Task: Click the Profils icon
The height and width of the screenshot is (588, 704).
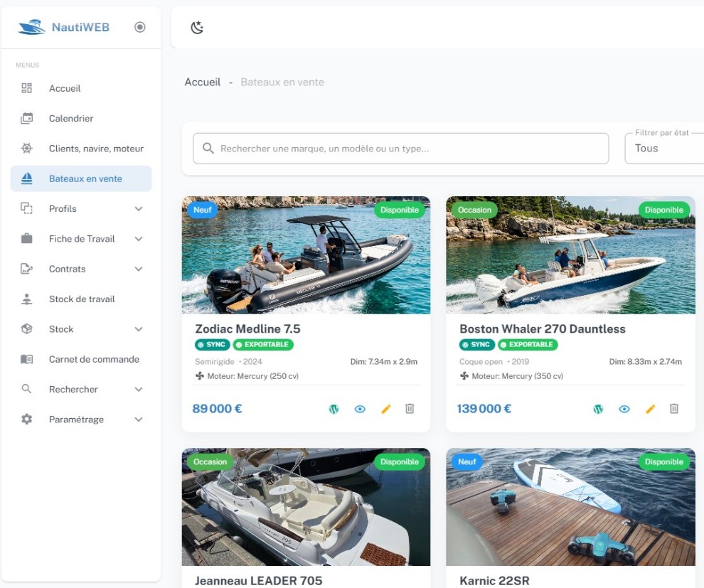Action: [x=27, y=208]
